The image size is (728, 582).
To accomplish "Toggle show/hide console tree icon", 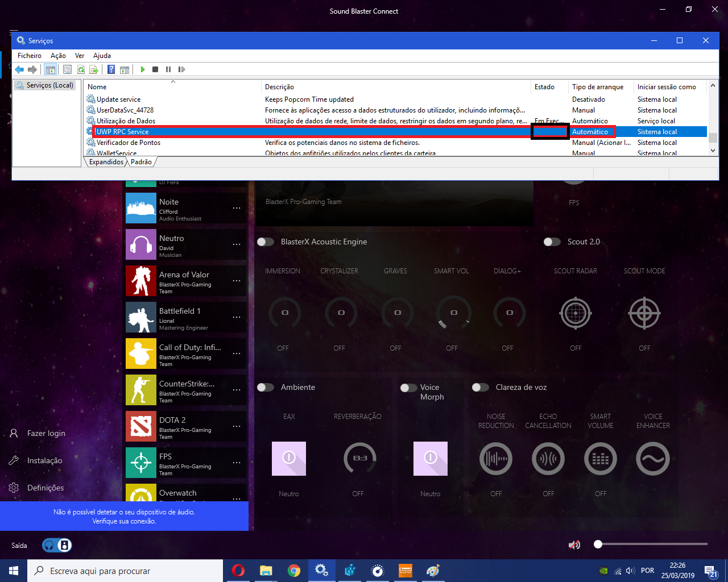I will coord(51,69).
